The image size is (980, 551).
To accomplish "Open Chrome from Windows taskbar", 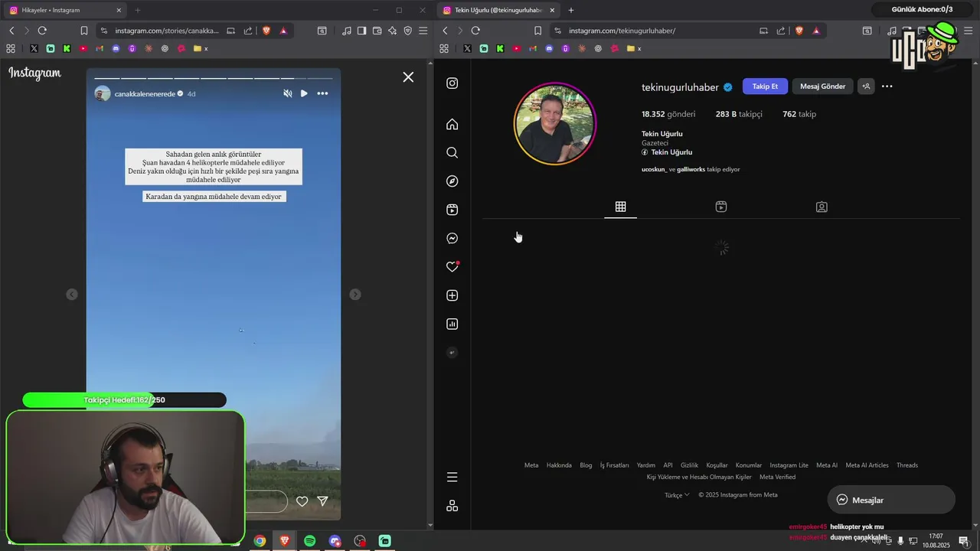I will click(x=260, y=541).
